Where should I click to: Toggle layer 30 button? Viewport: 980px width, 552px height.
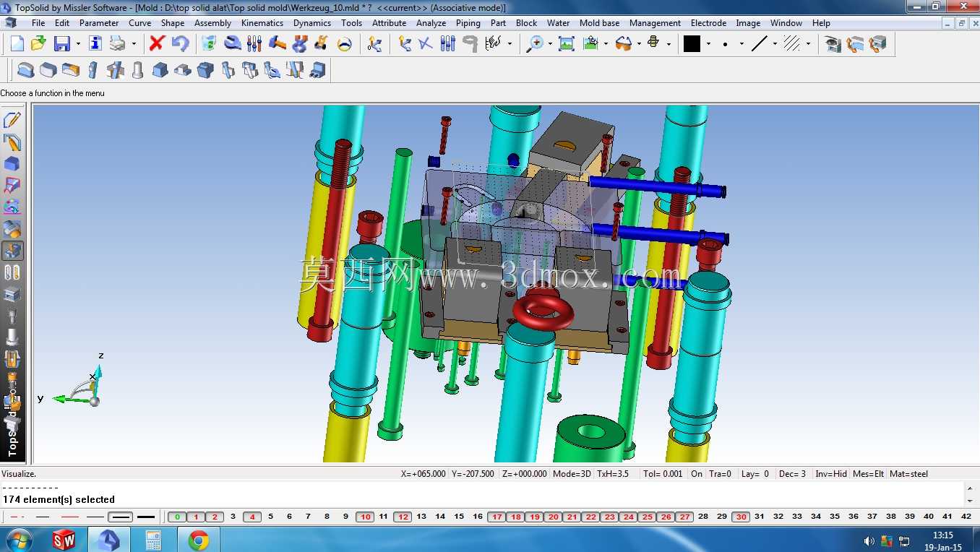pos(741,517)
